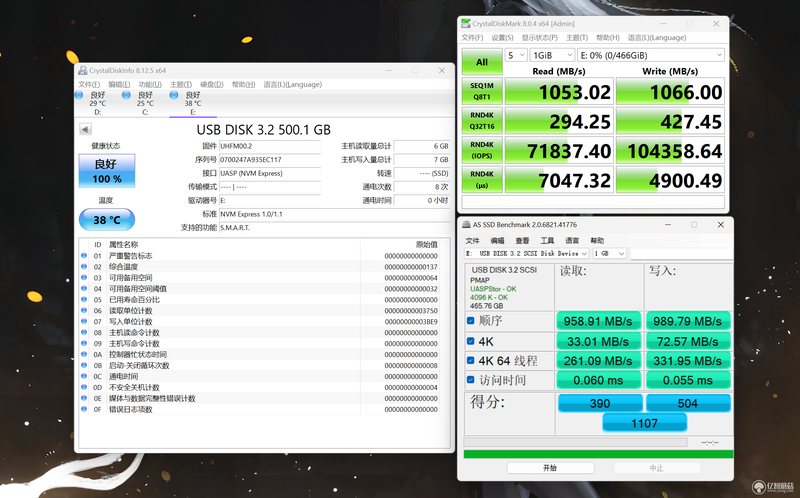This screenshot has width=800, height=498.
Task: Open 文件 menu in AS SSD Benchmark
Action: 472,241
